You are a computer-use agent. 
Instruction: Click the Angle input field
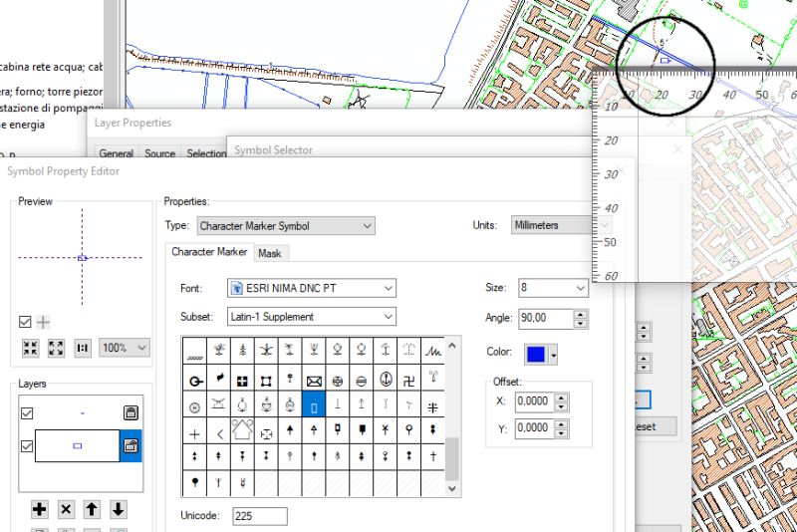click(546, 318)
